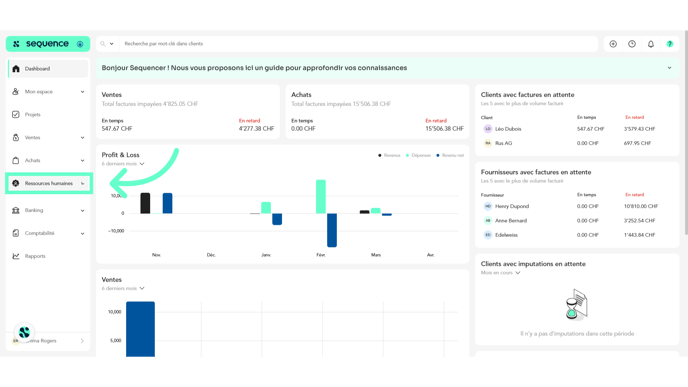Open Comptabilité sidebar menu item
This screenshot has width=688, height=387.
(x=48, y=233)
